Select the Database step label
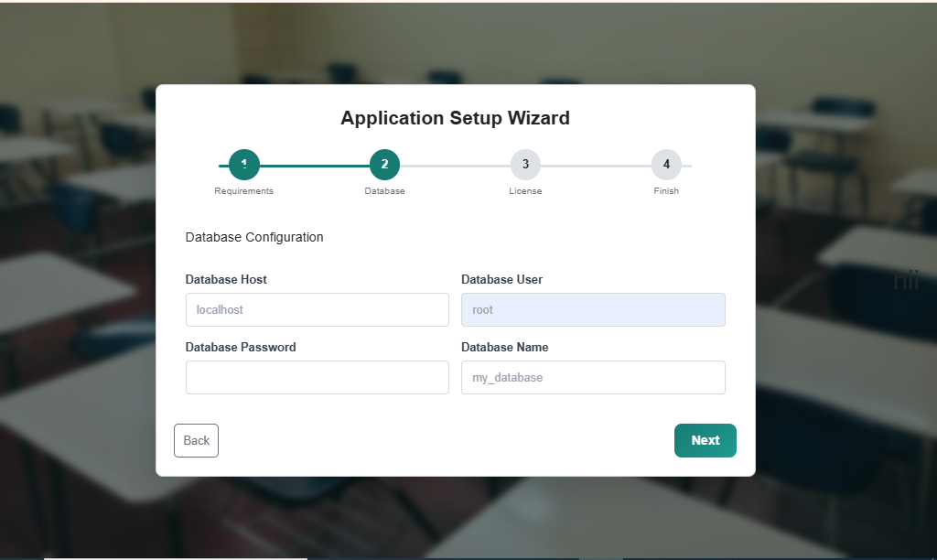The height and width of the screenshot is (560, 937). tap(384, 190)
